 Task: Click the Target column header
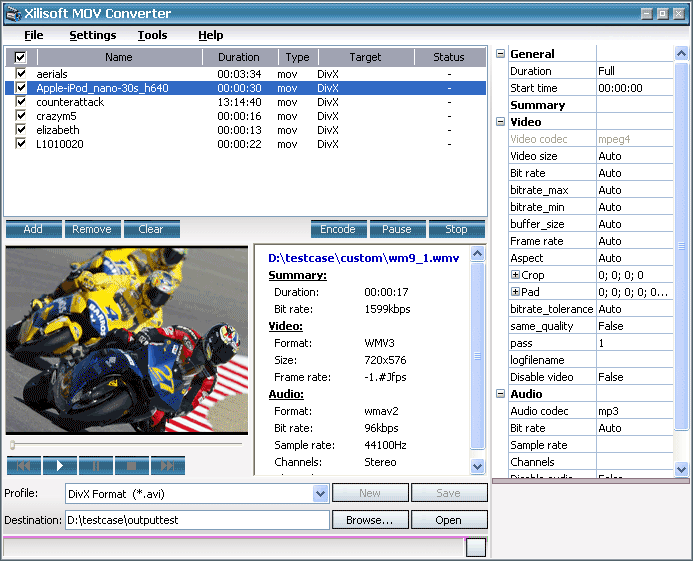coord(366,57)
